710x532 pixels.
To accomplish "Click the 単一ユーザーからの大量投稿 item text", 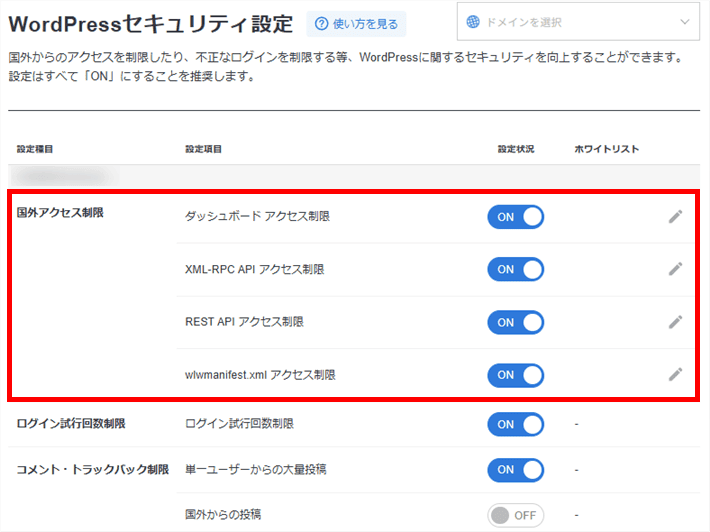I will (x=255, y=469).
